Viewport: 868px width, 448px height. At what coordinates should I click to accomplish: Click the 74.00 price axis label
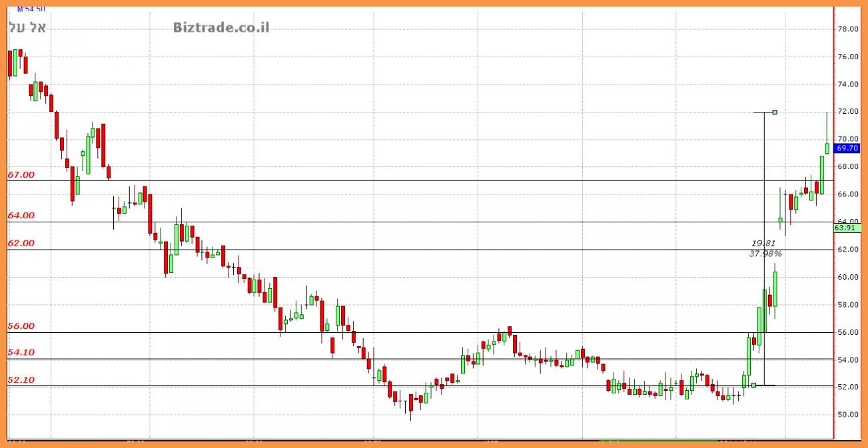(x=847, y=85)
